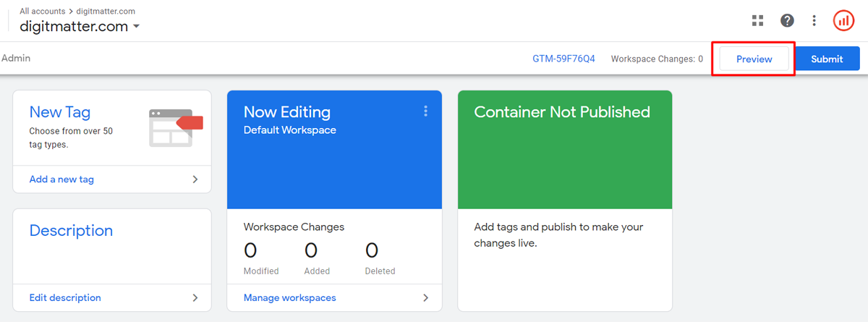Click the Added count value
This screenshot has height=322, width=868.
[311, 250]
